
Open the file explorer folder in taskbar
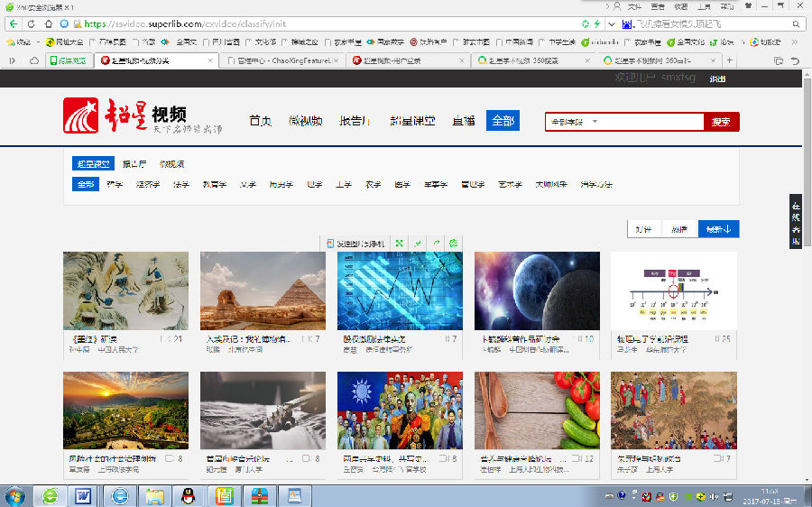[x=155, y=496]
